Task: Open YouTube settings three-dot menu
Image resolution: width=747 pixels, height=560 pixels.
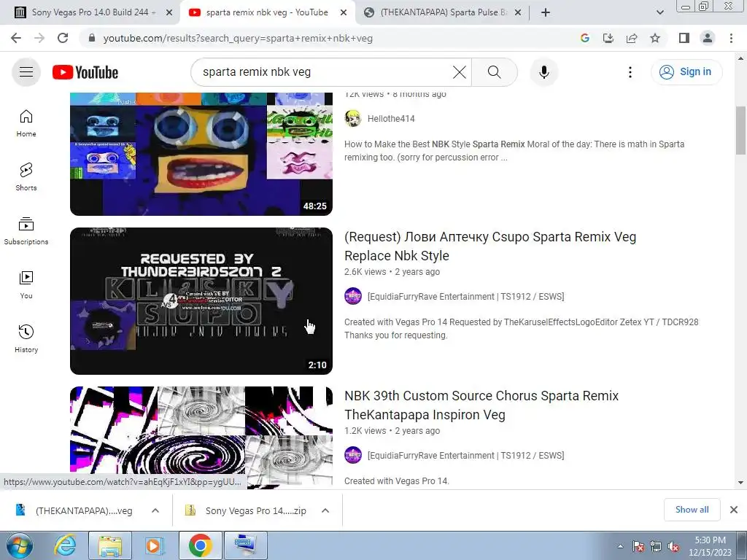Action: point(630,72)
